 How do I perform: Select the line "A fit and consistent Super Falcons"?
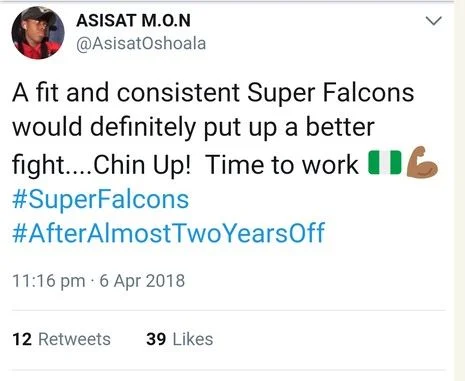click(213, 93)
